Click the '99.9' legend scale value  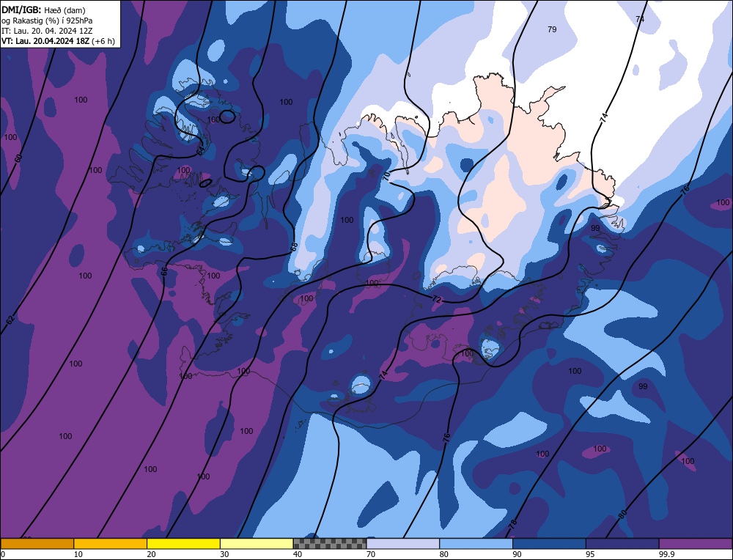(x=666, y=554)
